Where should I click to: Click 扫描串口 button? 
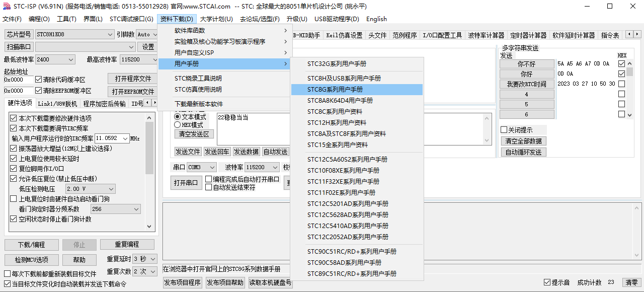(x=19, y=47)
